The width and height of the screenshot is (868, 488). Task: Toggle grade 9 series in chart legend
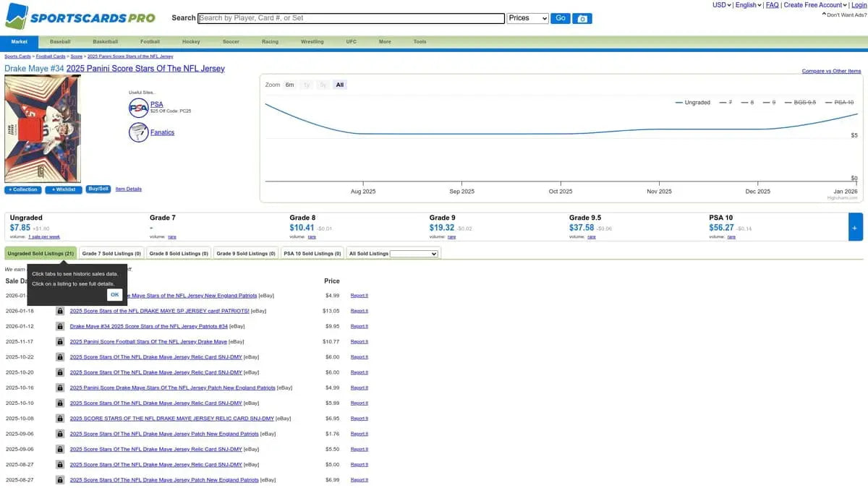(x=769, y=103)
